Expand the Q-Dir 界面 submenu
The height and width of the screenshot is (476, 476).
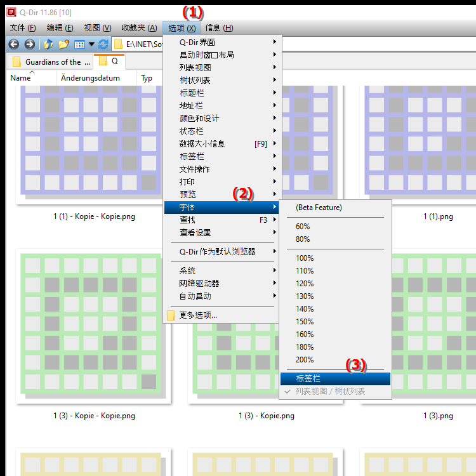click(x=221, y=42)
